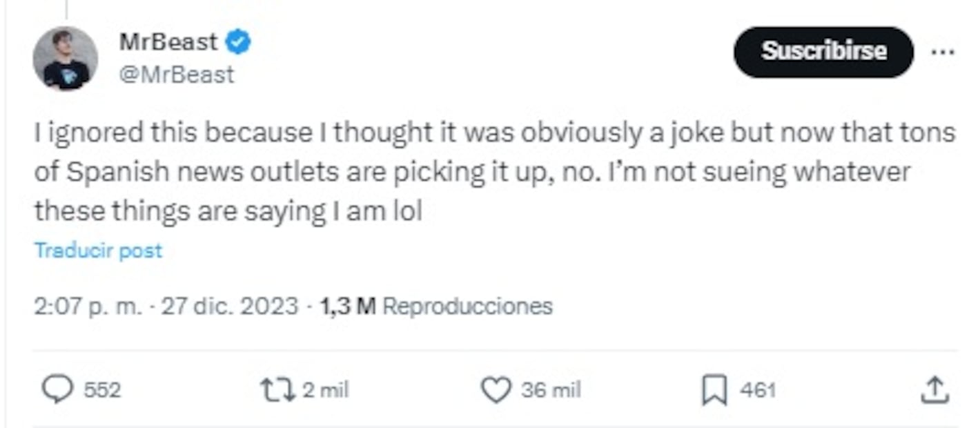The height and width of the screenshot is (428, 980).
Task: Click the 36 mil likes count
Action: (x=551, y=391)
